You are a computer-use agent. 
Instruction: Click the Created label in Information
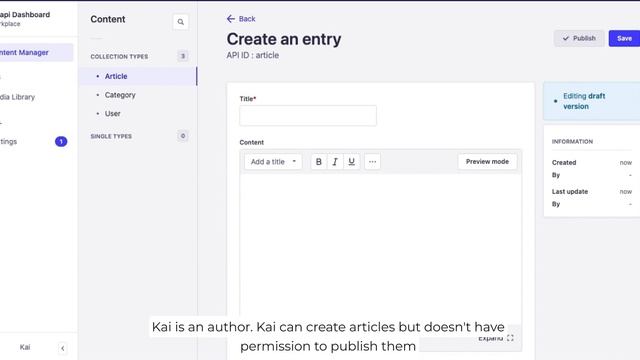(564, 162)
